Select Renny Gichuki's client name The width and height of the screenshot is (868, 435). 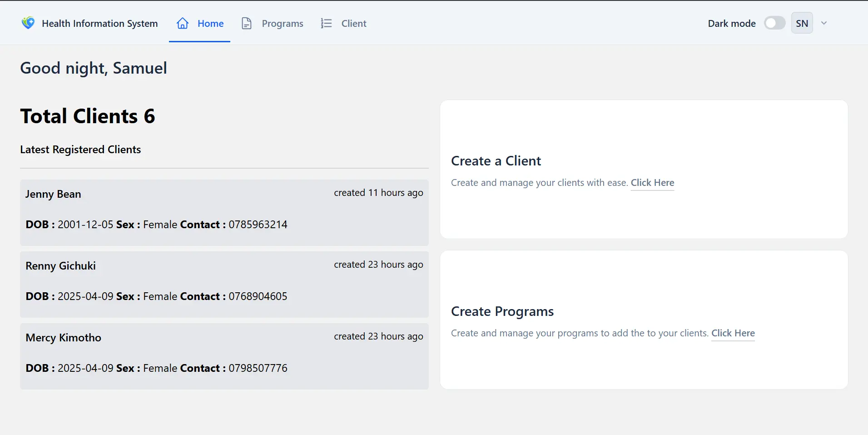coord(60,266)
